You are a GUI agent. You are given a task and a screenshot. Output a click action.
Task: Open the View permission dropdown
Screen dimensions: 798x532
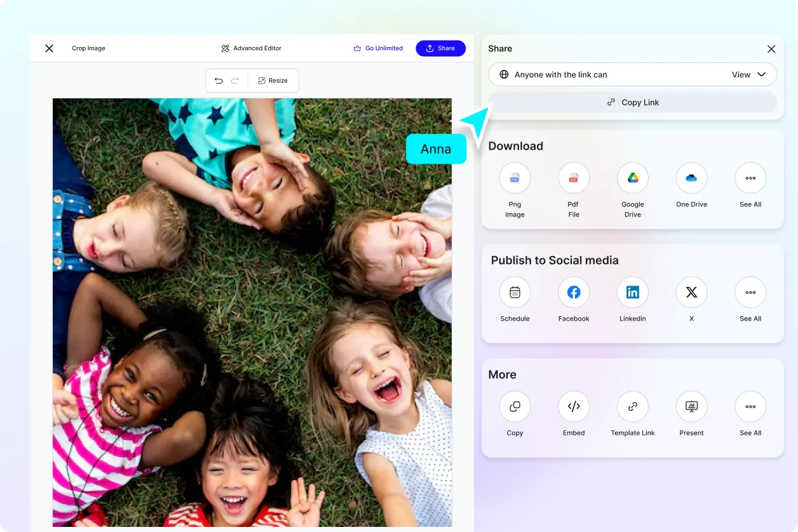[748, 75]
